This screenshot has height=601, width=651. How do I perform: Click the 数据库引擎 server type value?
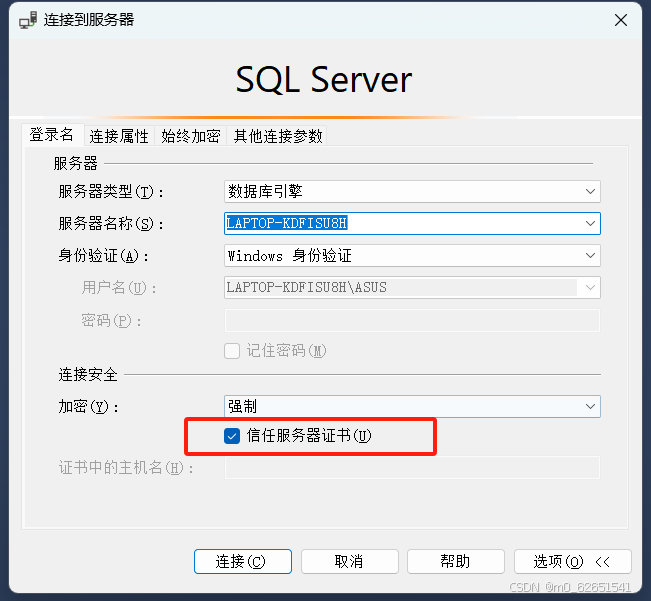click(265, 191)
